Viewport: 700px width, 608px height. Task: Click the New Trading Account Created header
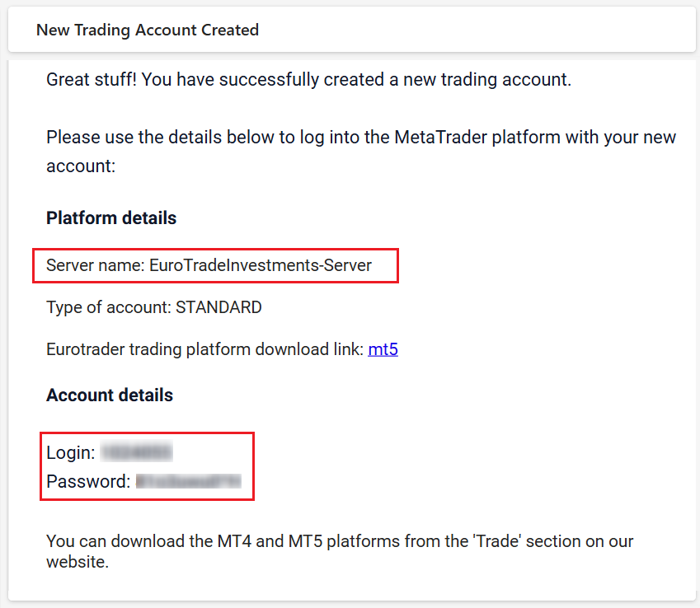tap(148, 30)
